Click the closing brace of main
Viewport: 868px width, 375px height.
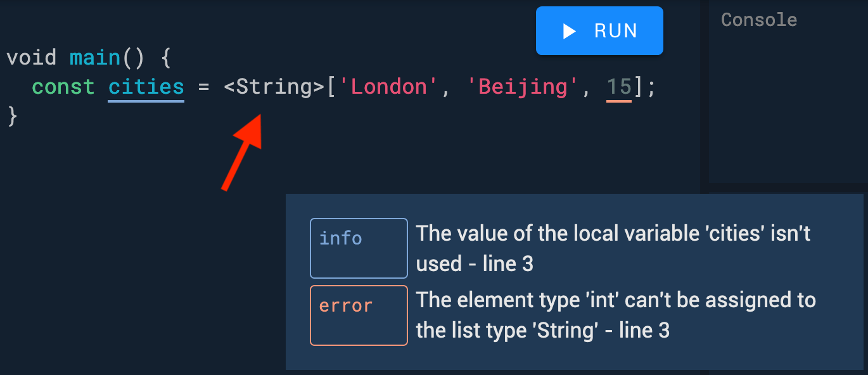(x=12, y=116)
